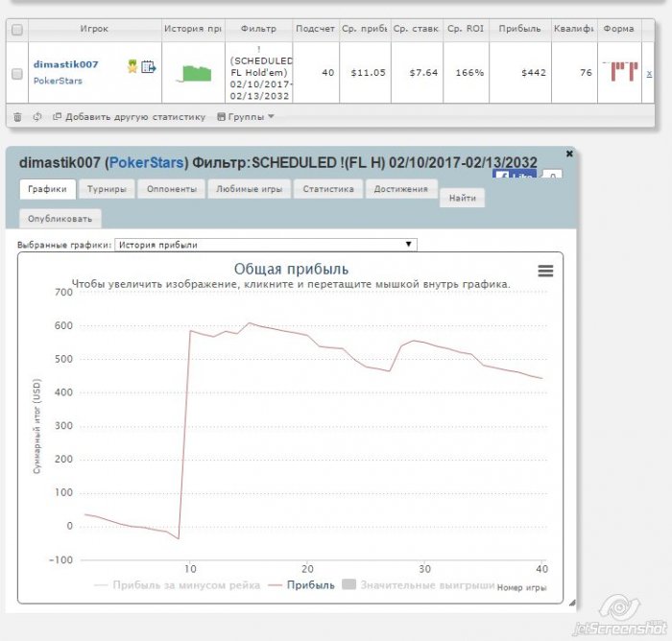672x641 pixels.
Task: Click the yellow badge icon next to dimastik007
Action: coord(132,66)
